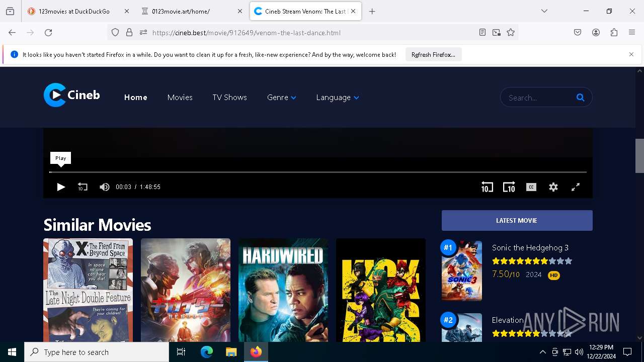Screen dimensions: 644x362
Task: Open Windows notification center
Action: pyautogui.click(x=627, y=352)
